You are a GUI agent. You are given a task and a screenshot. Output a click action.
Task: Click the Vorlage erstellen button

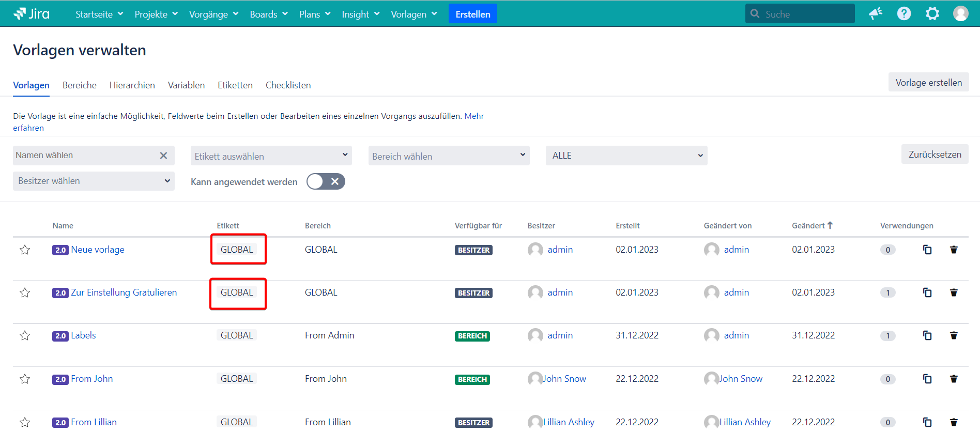pos(928,83)
